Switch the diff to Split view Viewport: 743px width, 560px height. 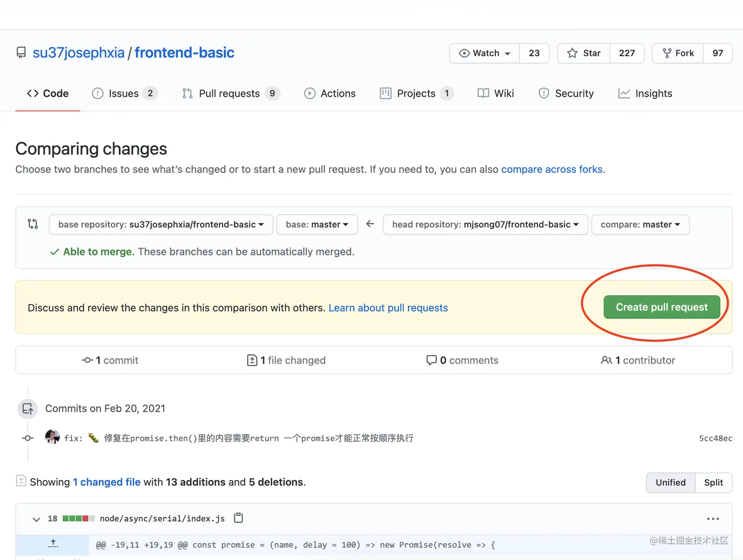tap(713, 482)
